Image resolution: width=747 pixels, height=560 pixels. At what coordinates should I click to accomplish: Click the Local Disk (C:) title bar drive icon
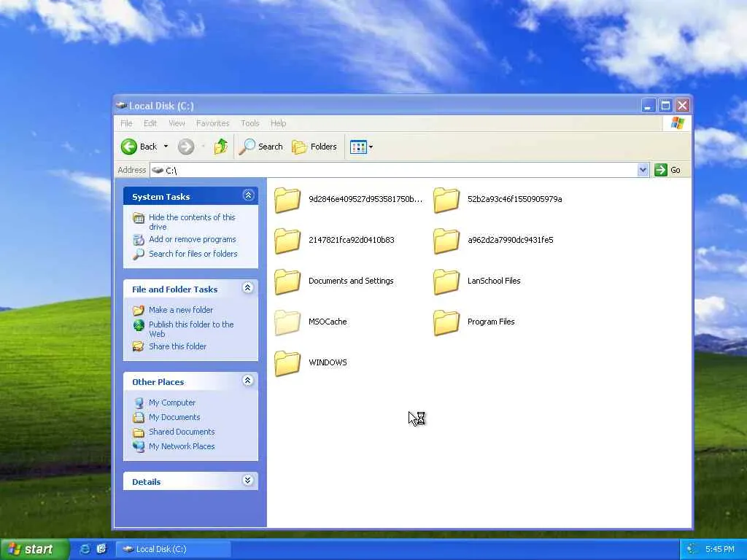[x=122, y=105]
